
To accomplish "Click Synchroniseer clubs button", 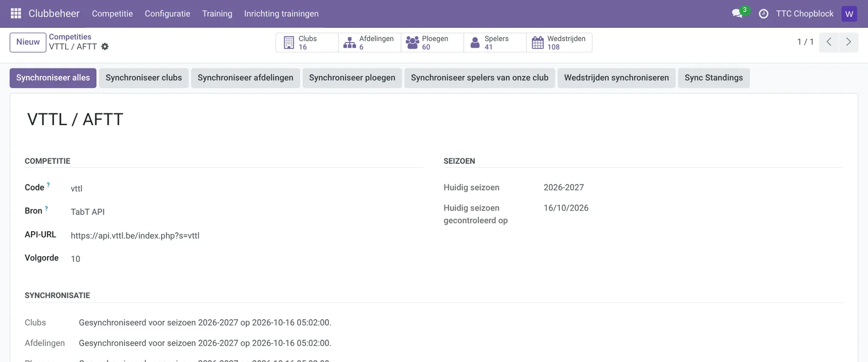I will tap(144, 78).
